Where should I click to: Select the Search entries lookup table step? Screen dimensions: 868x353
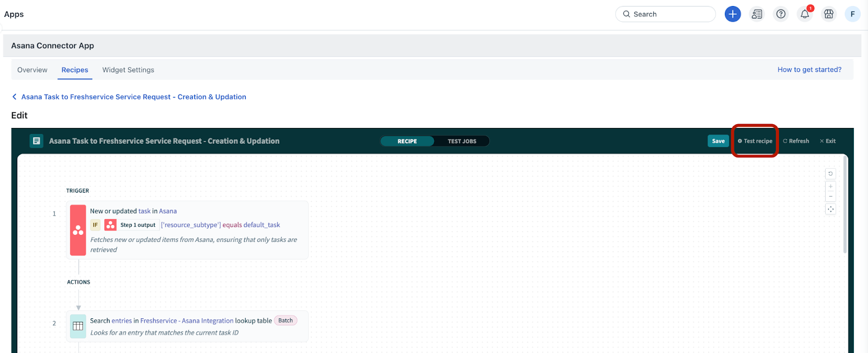[187, 326]
